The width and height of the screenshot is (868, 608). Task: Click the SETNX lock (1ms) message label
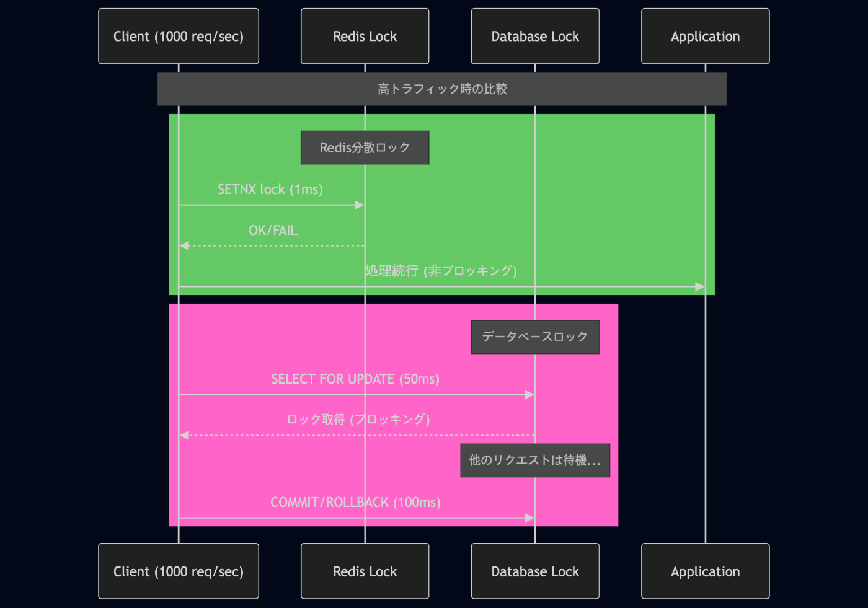click(x=270, y=189)
